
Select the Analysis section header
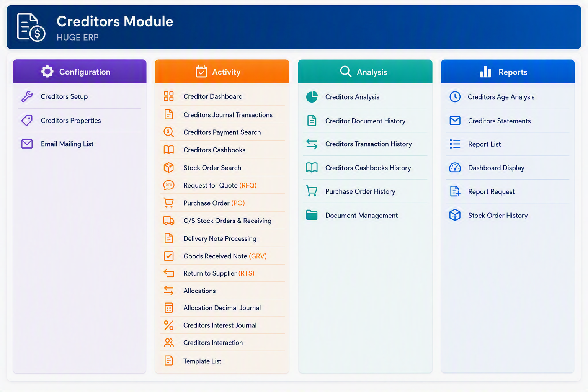coord(365,72)
